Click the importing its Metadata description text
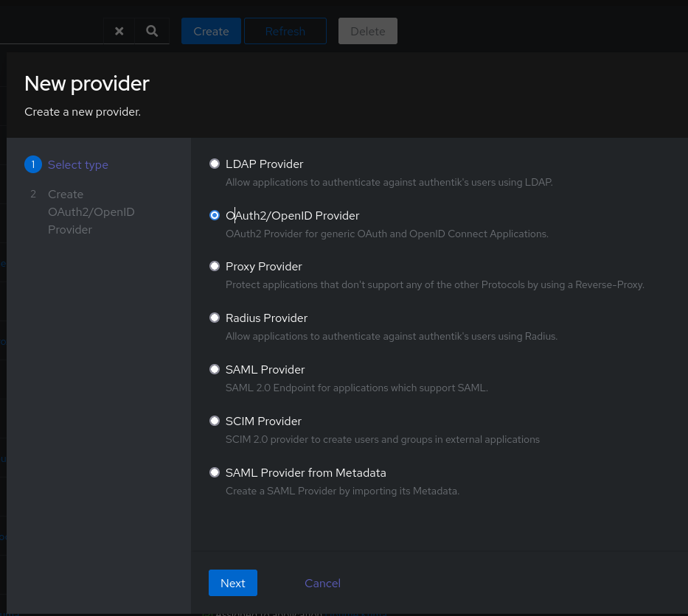The height and width of the screenshot is (616, 688). [342, 491]
